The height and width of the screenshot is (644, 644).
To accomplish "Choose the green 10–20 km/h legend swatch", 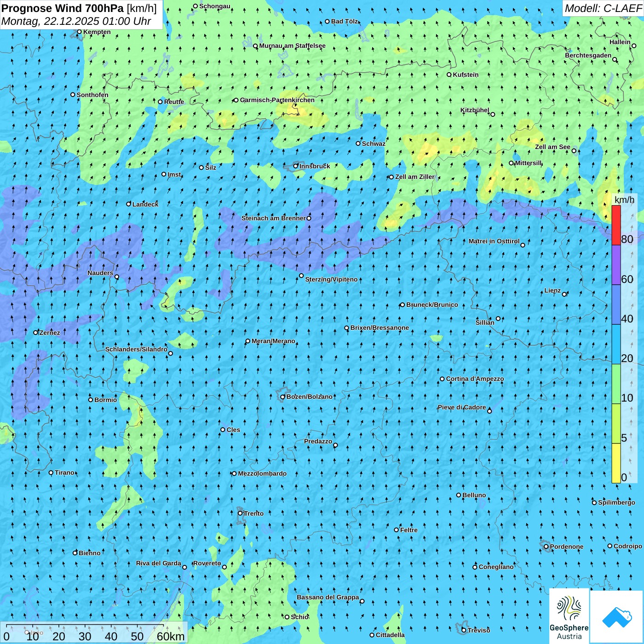I will click(x=616, y=384).
